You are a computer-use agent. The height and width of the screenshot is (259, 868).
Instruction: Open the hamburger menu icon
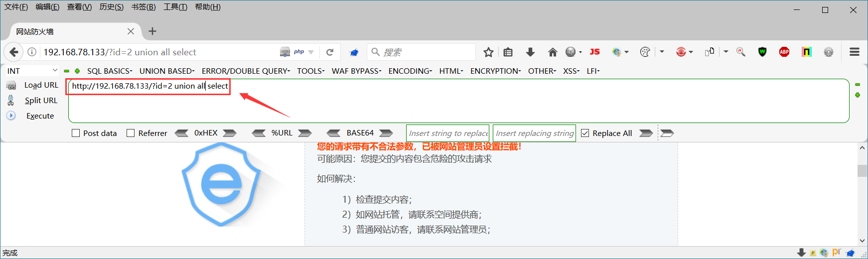click(x=855, y=52)
